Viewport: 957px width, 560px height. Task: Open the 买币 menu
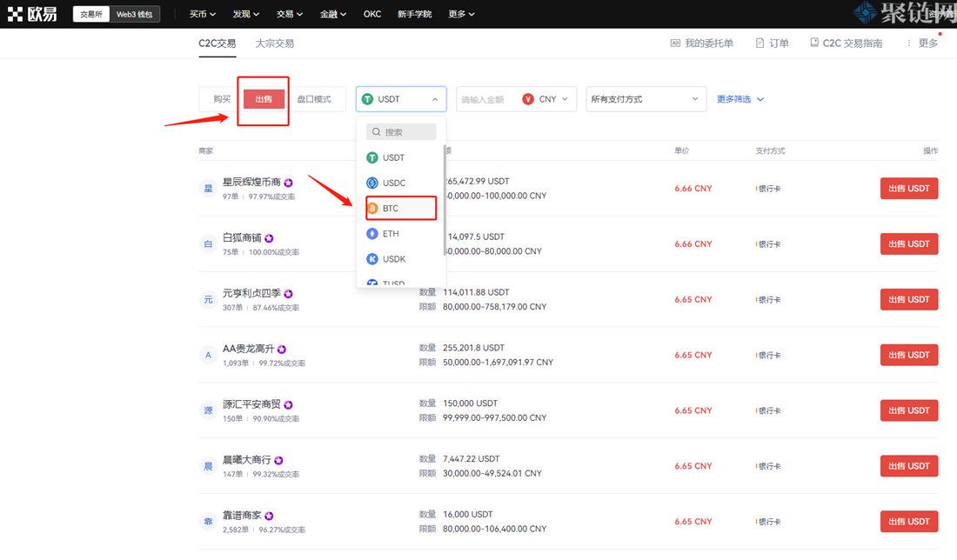pos(202,14)
